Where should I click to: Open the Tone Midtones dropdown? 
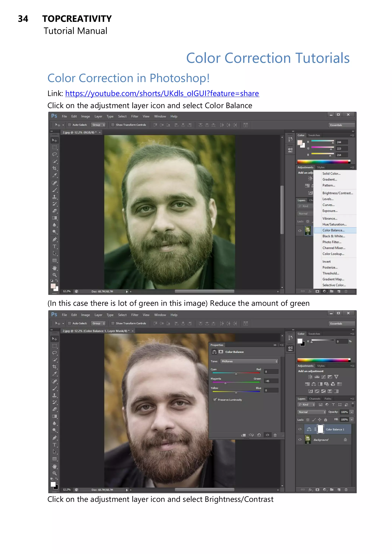tap(249, 361)
